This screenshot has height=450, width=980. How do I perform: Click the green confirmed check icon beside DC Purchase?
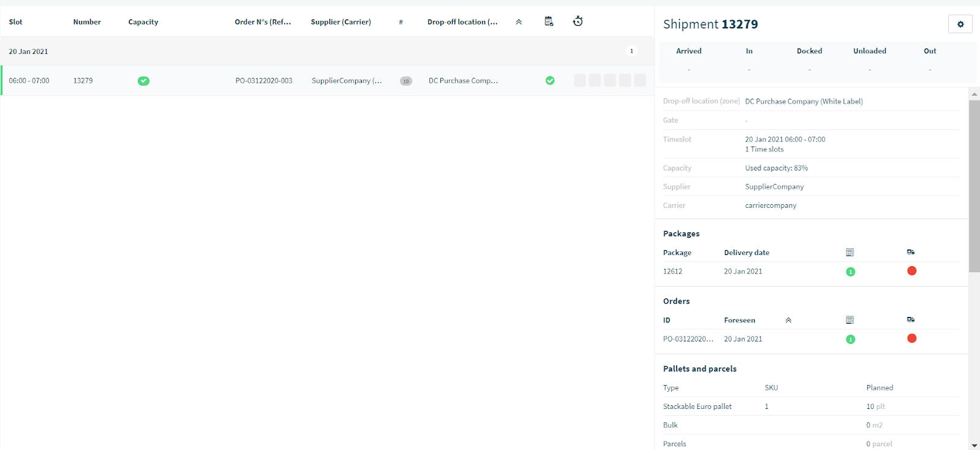(550, 80)
